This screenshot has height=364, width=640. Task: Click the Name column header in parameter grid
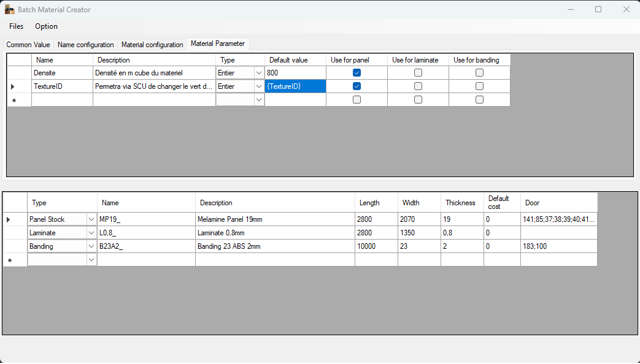(62, 60)
